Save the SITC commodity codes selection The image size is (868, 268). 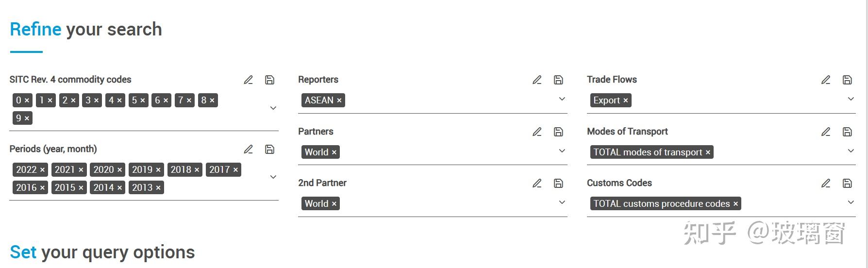coord(270,80)
